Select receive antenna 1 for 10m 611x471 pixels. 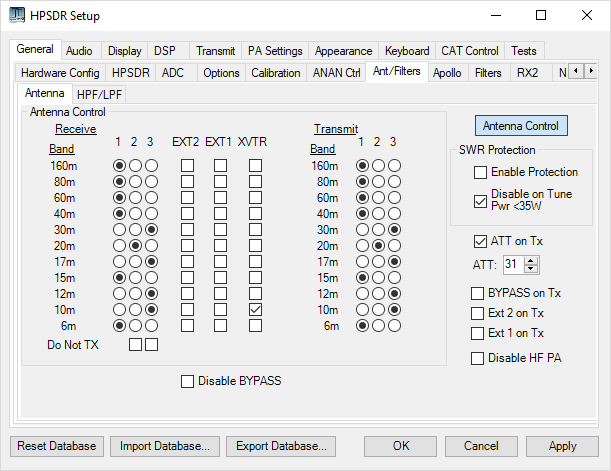tap(119, 310)
